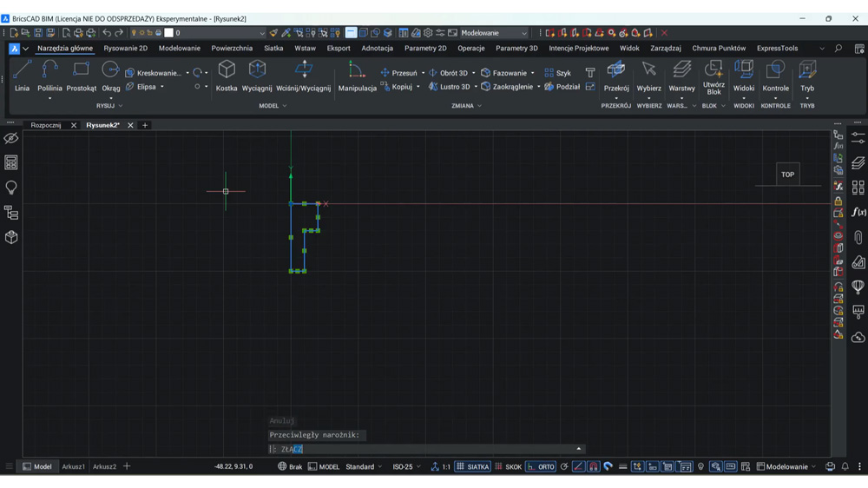
Task: Open the Modelowanie workspace dropdown
Action: (x=494, y=33)
